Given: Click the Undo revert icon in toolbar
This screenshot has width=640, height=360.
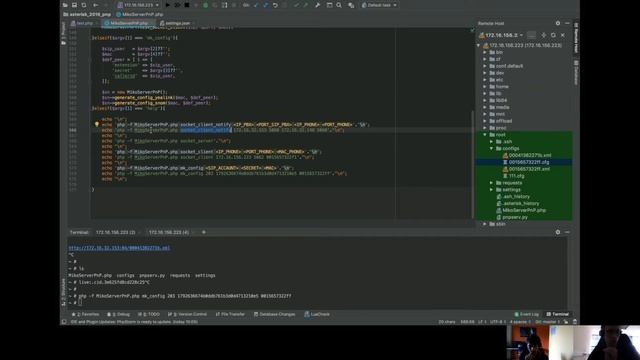Looking at the screenshot, I should tap(275, 5).
